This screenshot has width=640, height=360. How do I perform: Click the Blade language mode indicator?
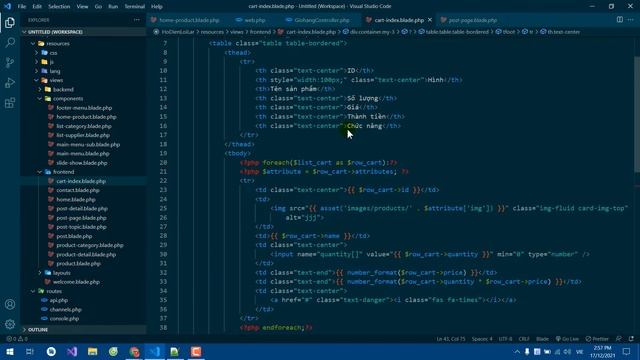point(542,339)
